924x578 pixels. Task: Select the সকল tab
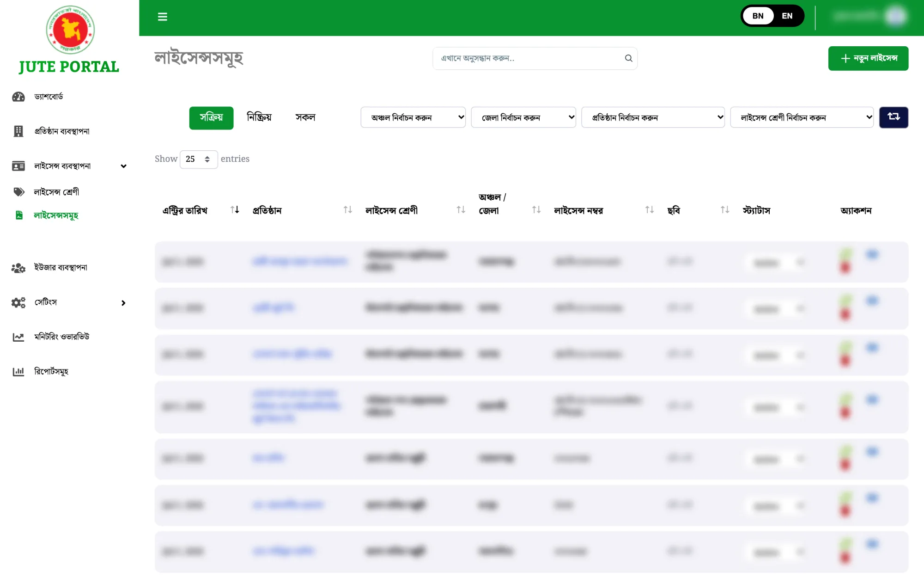[x=305, y=117]
